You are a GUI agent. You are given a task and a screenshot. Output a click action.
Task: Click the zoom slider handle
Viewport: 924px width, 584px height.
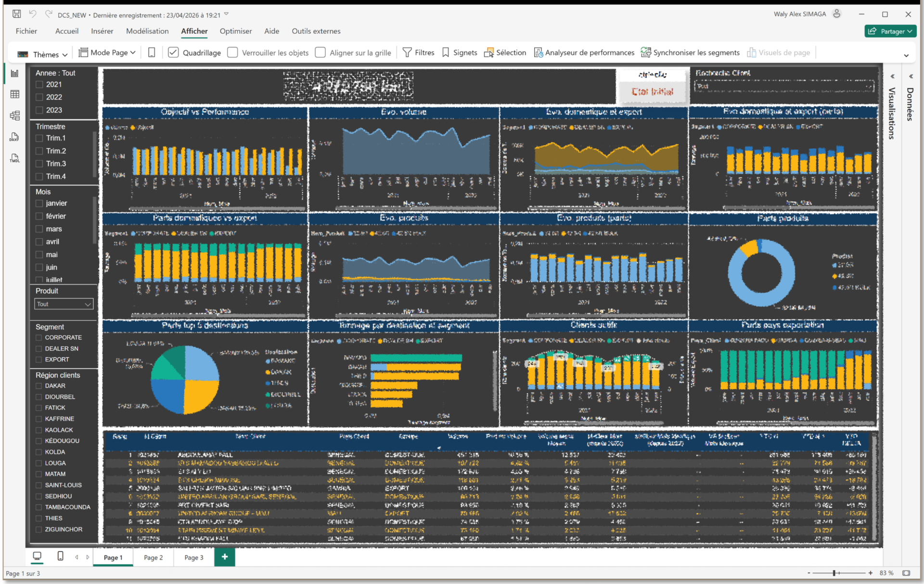(834, 573)
